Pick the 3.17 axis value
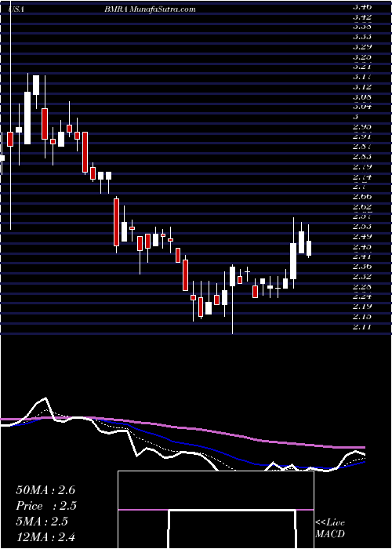392x549 pixels. coord(361,76)
